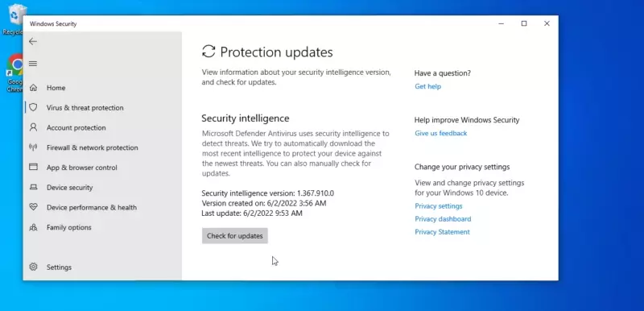The height and width of the screenshot is (311, 644).
Task: Select the Virus & threat protection shield icon
Action: (33, 108)
